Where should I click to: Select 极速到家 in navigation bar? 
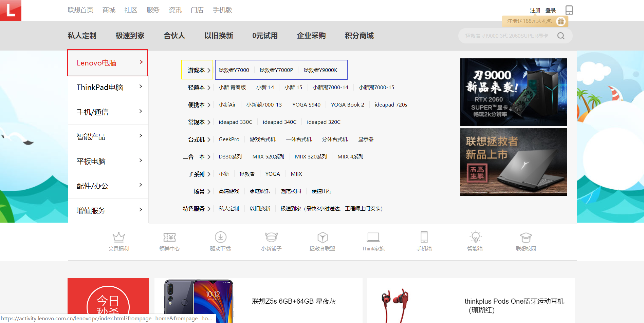[x=130, y=36]
